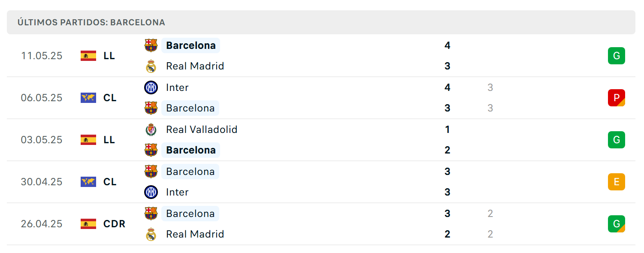
Task: Click Inter crest in the 06.05.25 match
Action: 151,87
